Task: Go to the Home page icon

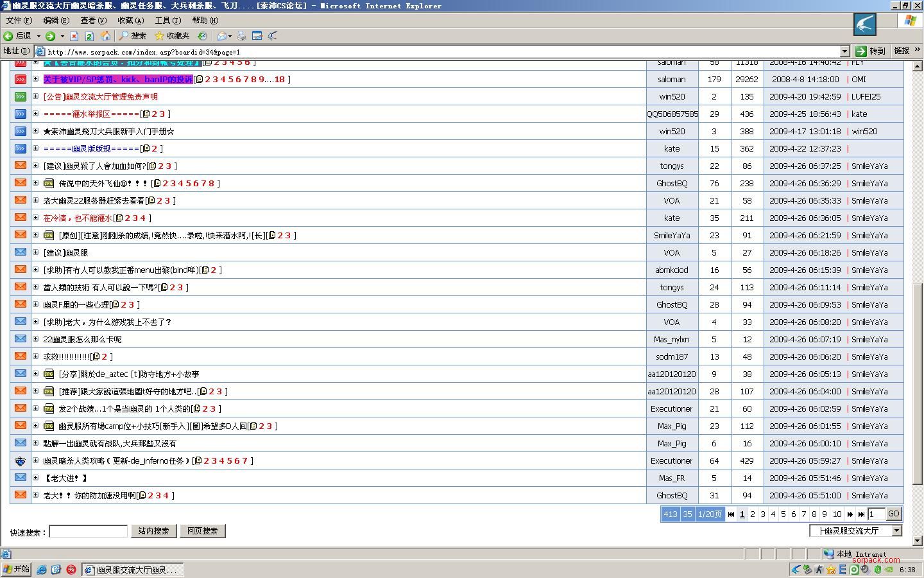Action: tap(105, 36)
